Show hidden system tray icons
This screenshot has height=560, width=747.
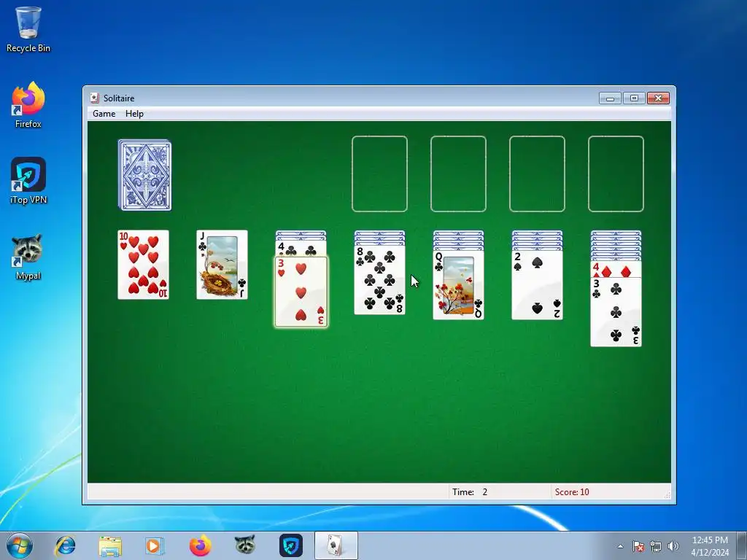click(620, 546)
